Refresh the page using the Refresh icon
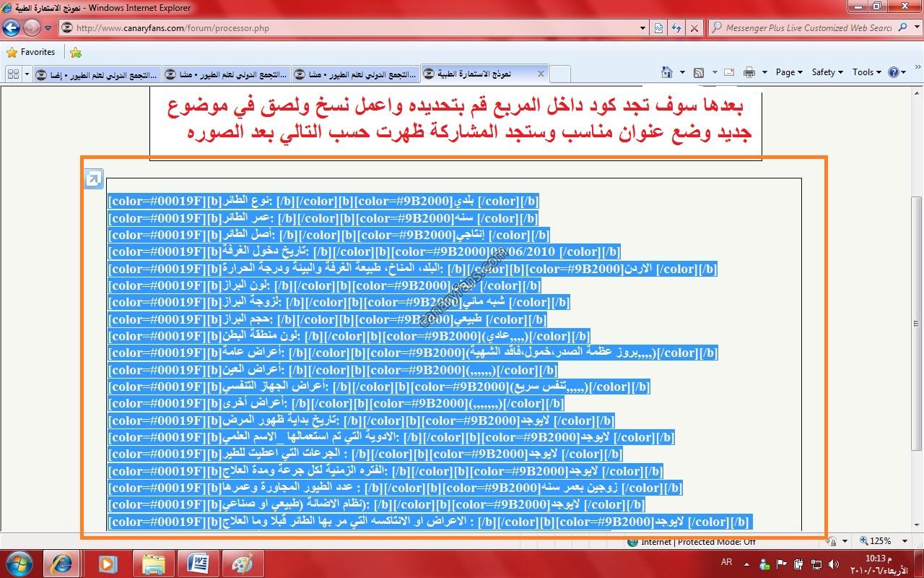 coord(676,28)
